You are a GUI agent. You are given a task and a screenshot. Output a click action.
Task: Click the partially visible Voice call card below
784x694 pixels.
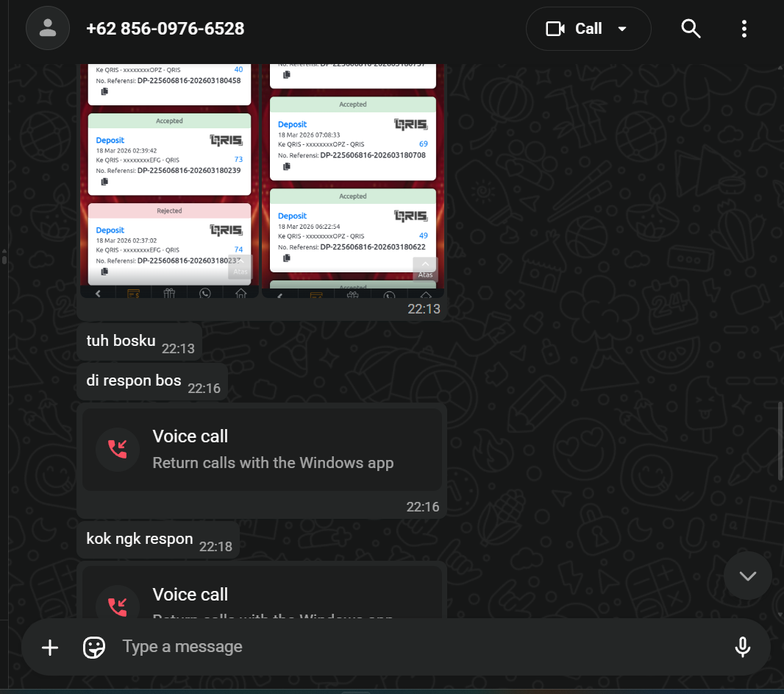(262, 592)
